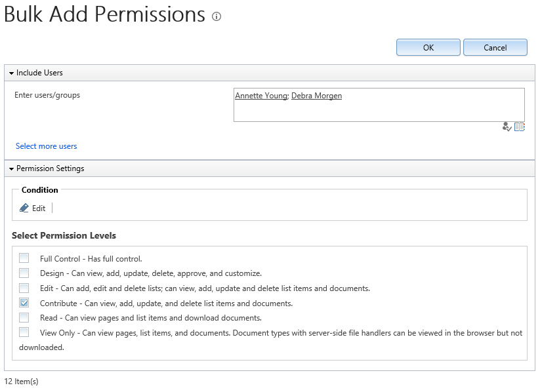Uncheck the Contribute permission level
This screenshot has height=392, width=540.
[24, 302]
